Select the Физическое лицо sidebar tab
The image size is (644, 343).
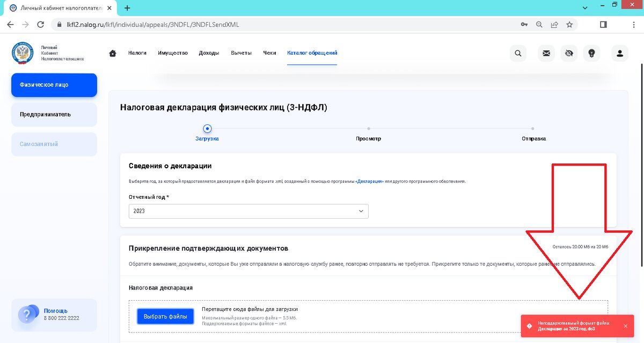pos(54,85)
